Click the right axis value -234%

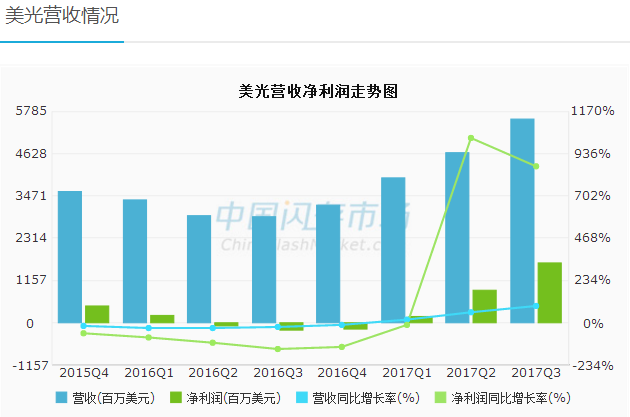[x=593, y=366]
